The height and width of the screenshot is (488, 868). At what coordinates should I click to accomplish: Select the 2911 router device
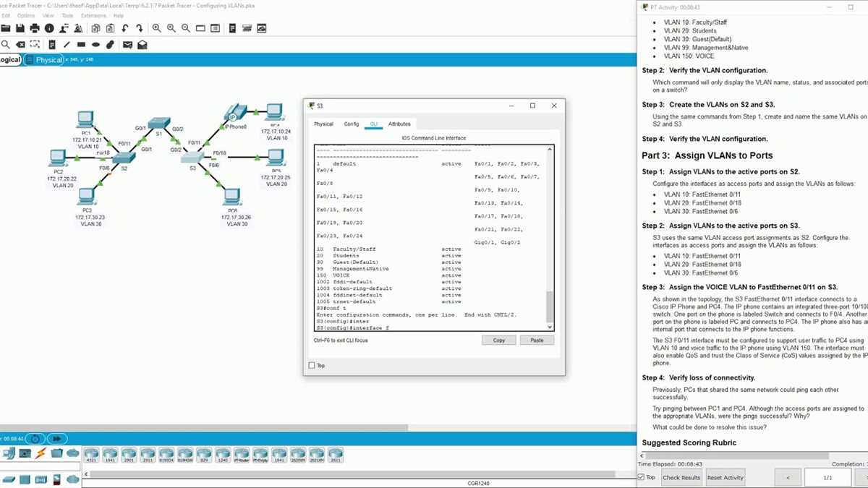pyautogui.click(x=148, y=454)
